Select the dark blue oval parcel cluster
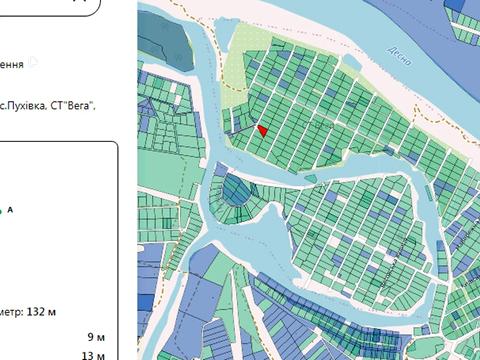The image size is (480, 360). (235, 190)
